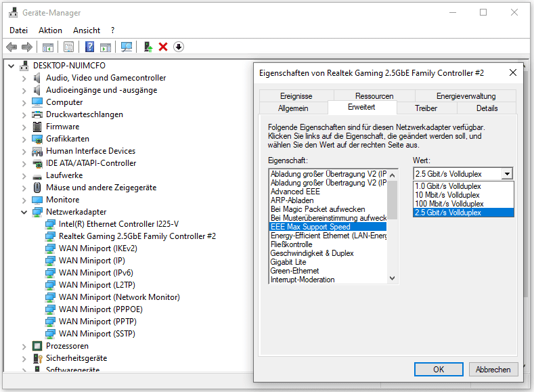Select the Gigabit Lite property
The image size is (534, 392).
click(x=328, y=262)
